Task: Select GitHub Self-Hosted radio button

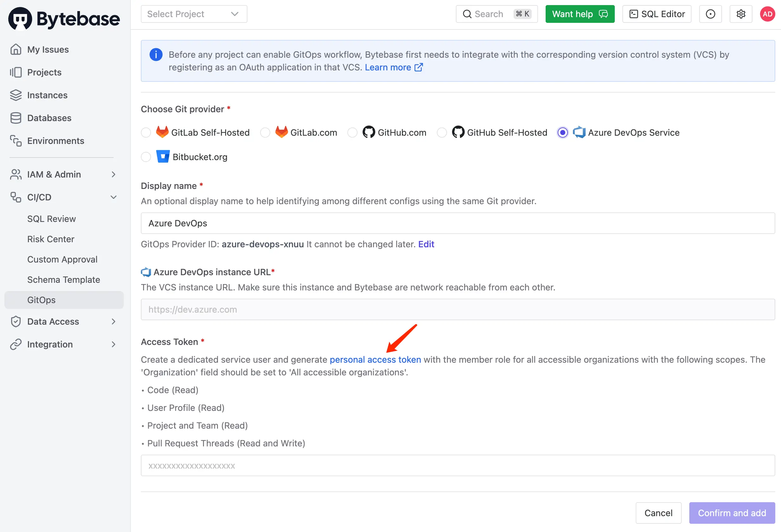Action: click(x=442, y=132)
